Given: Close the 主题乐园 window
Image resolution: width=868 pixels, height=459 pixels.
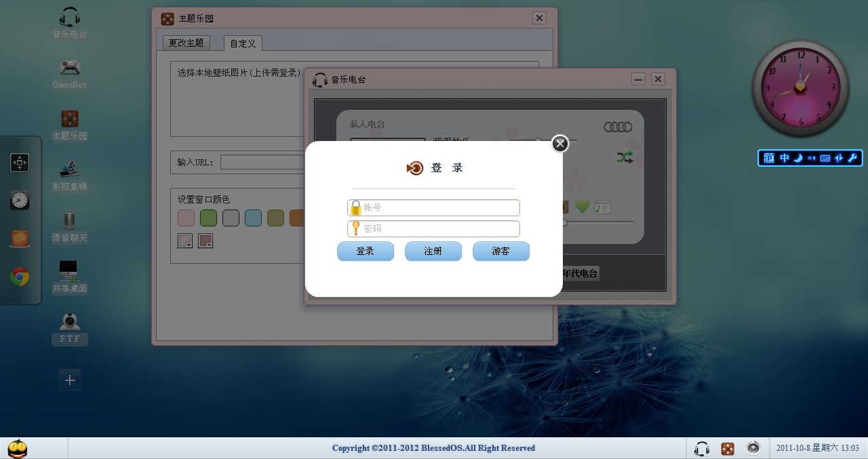Looking at the screenshot, I should click(x=539, y=18).
